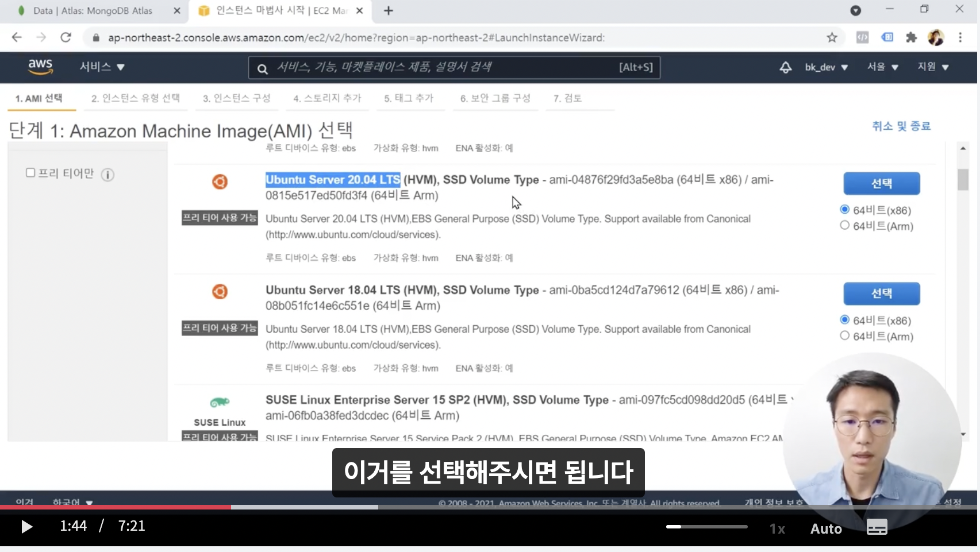Click 프리 티어 사용 가능 badge for Ubuntu 20.04
The image size is (980, 552).
(x=220, y=218)
